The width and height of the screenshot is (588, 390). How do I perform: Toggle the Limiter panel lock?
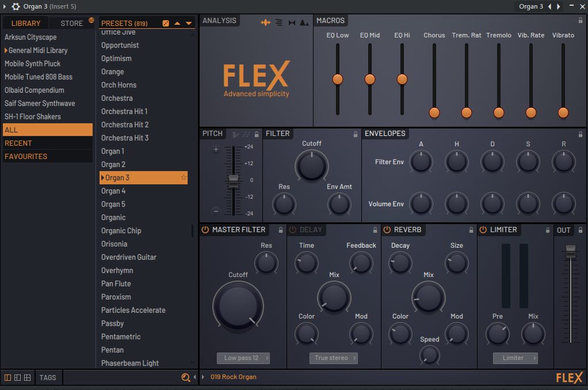pyautogui.click(x=548, y=230)
